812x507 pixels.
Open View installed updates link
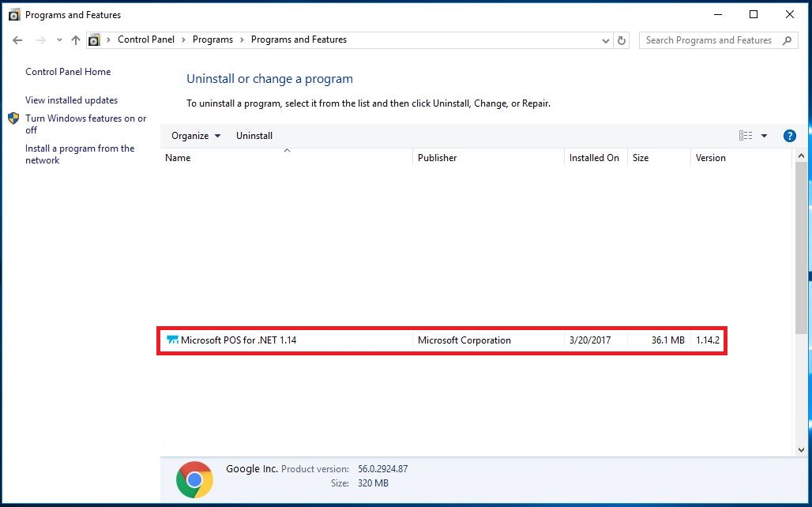point(71,100)
